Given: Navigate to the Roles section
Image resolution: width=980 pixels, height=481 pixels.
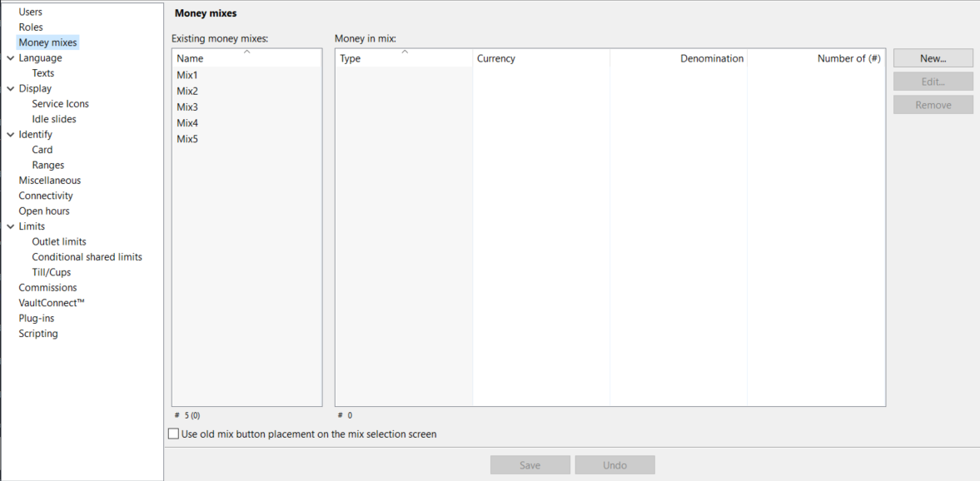Looking at the screenshot, I should 30,27.
